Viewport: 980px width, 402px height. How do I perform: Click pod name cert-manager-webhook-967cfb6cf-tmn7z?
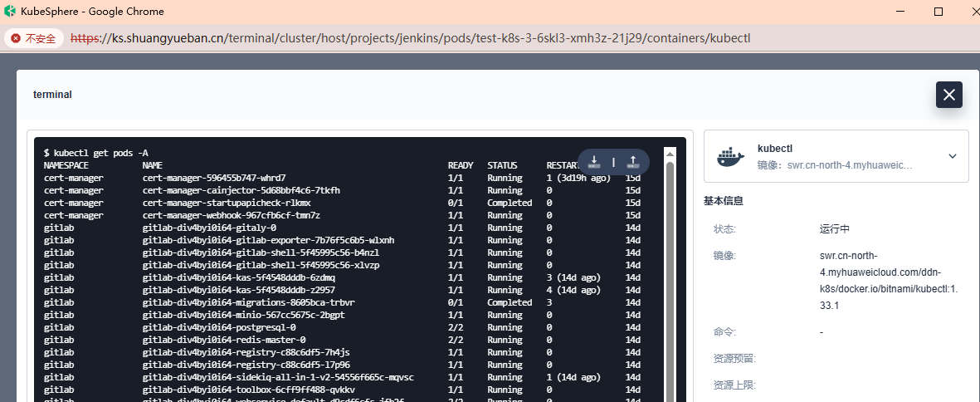[x=232, y=215]
